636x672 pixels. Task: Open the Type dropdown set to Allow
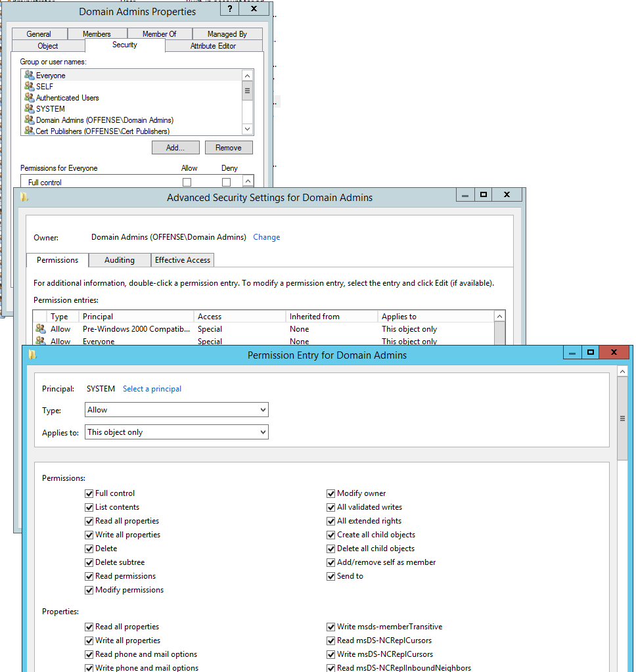click(177, 410)
